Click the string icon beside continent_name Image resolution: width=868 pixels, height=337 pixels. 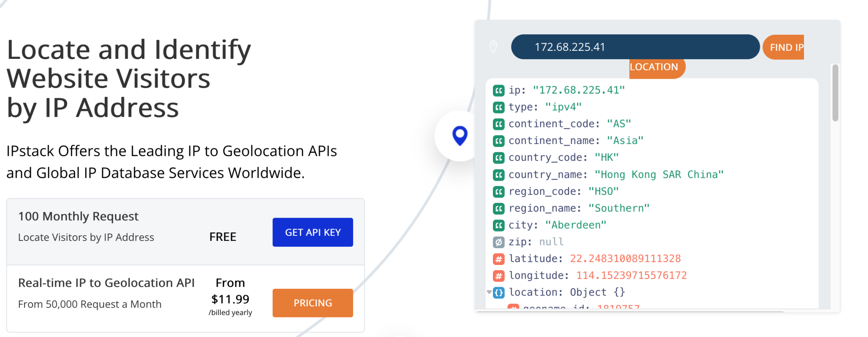tap(499, 141)
